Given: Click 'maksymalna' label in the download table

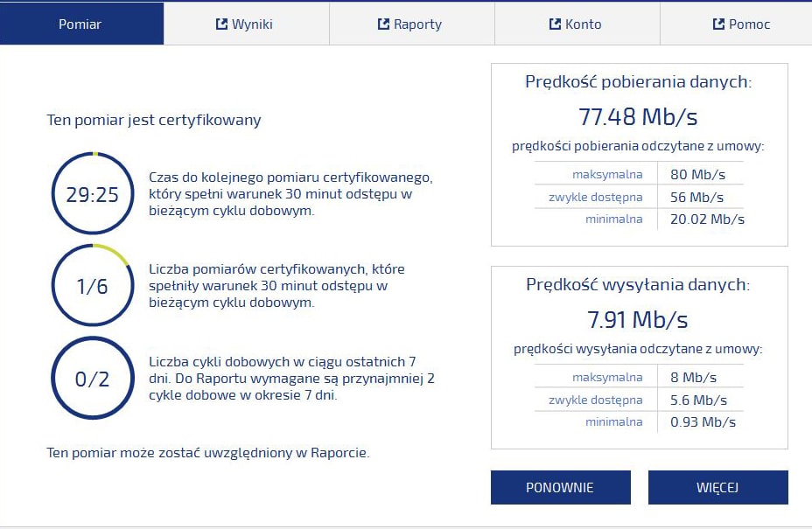Looking at the screenshot, I should tap(607, 174).
